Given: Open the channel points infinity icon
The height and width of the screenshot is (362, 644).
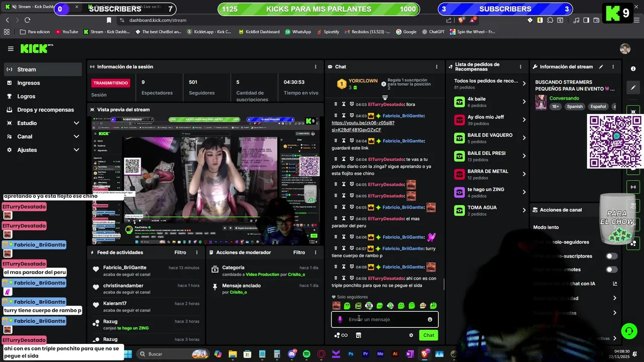Looking at the screenshot, I should click(x=341, y=335).
